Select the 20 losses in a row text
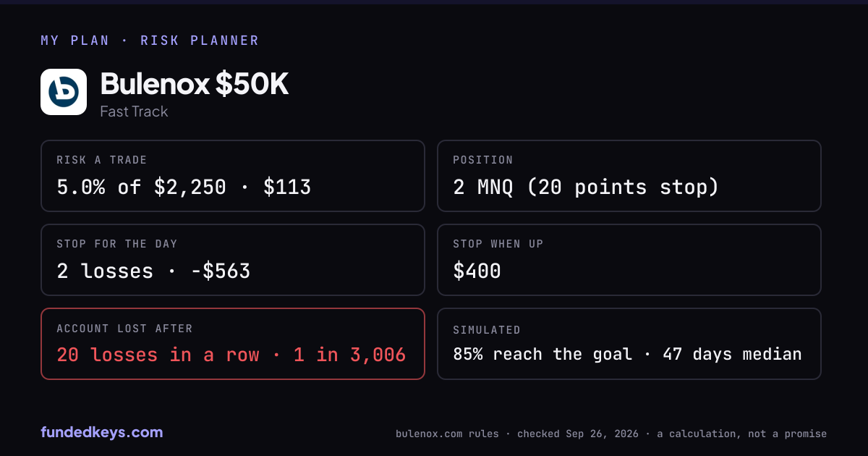 coord(158,355)
